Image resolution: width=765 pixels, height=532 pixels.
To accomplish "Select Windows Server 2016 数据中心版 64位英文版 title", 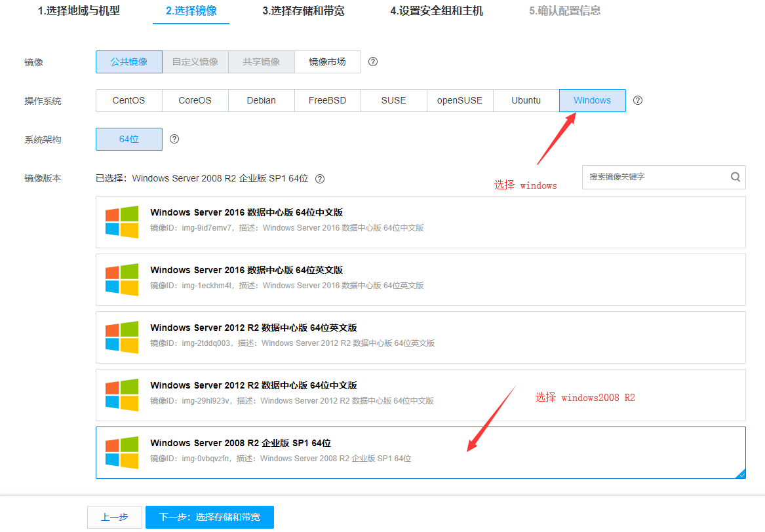I will point(246,270).
